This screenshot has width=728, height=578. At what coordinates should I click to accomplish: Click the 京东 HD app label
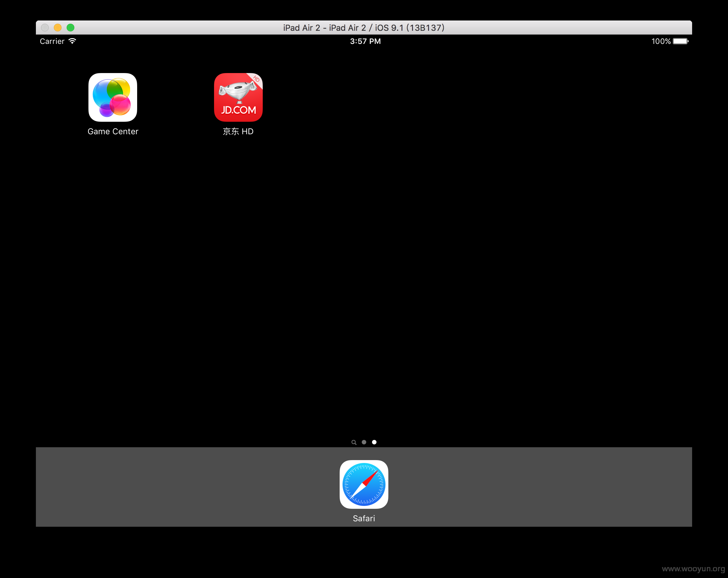238,131
